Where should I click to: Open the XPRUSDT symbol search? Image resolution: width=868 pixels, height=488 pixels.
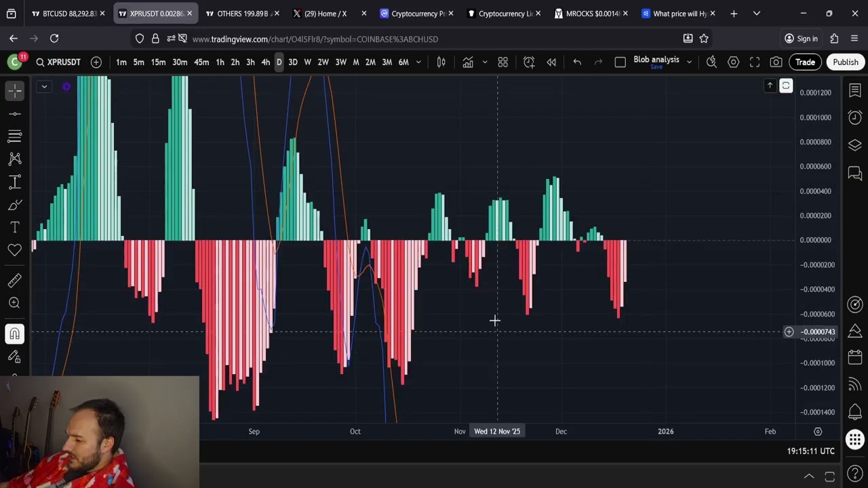click(58, 62)
